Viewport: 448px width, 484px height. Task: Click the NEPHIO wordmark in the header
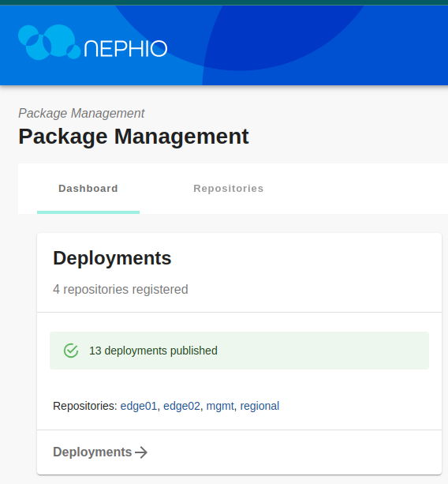tap(125, 48)
